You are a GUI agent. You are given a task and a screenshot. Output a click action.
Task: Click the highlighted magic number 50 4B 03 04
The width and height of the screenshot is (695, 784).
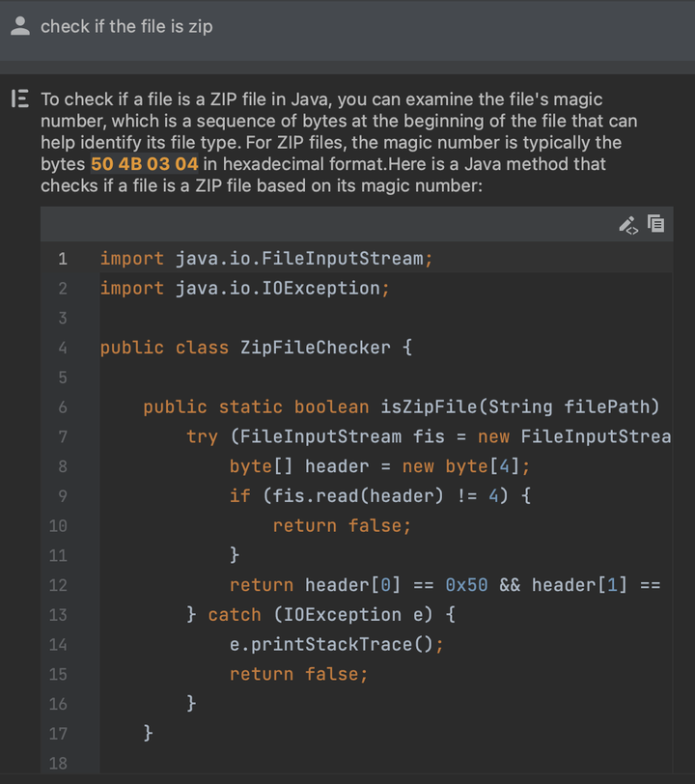(x=145, y=164)
